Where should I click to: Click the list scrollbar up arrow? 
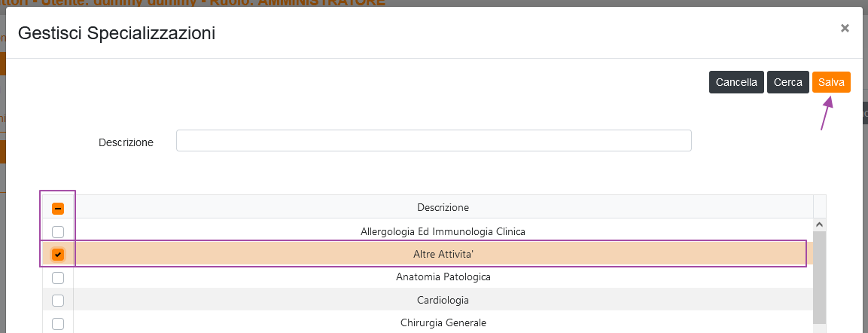[x=820, y=225]
